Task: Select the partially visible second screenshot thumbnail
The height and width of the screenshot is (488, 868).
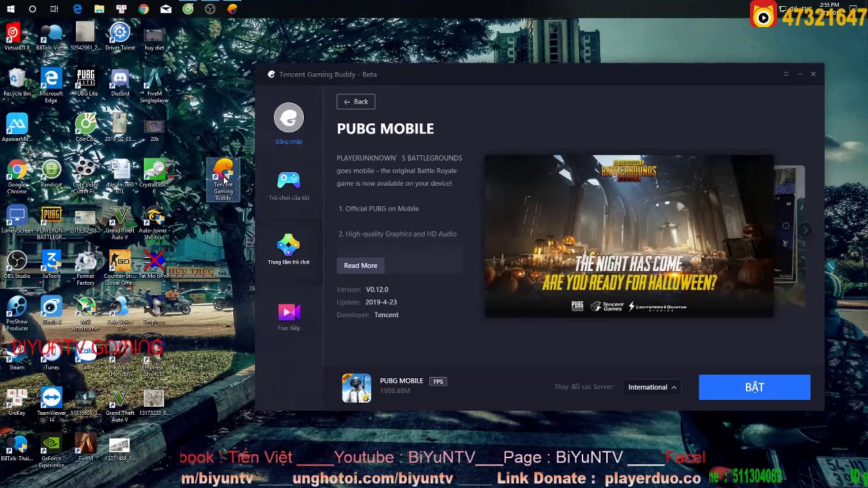Action: (789, 236)
